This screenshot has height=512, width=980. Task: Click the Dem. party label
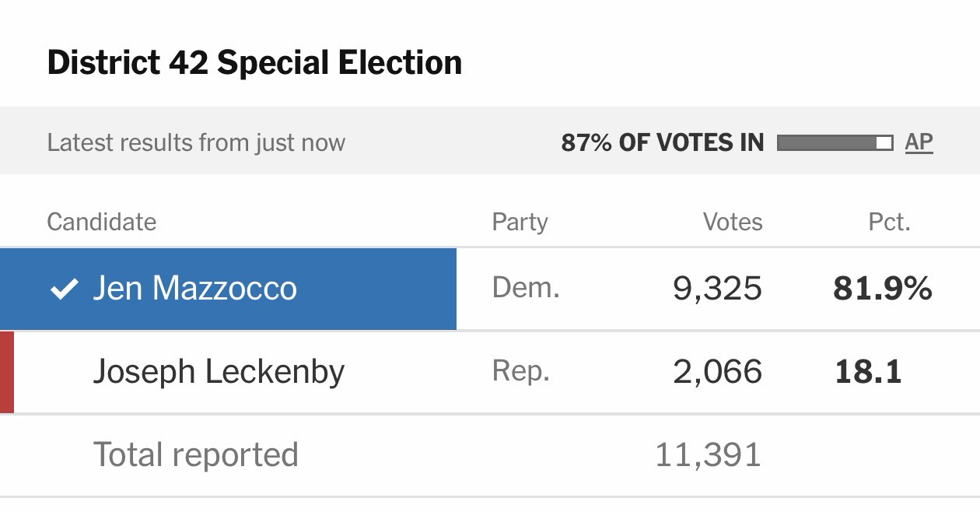click(x=526, y=288)
